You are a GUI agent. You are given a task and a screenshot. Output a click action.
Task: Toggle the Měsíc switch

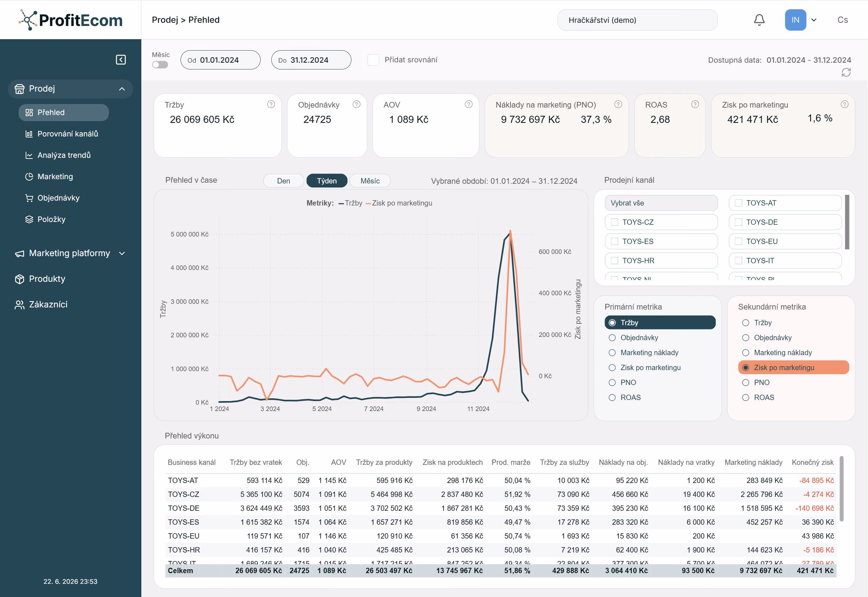160,65
